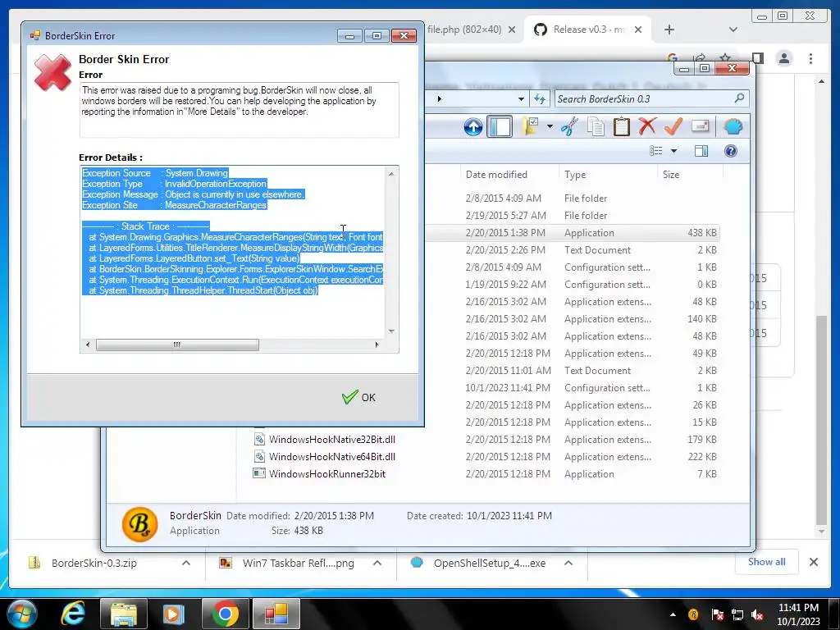Open Internet Explorer from the taskbar
Screen dimensions: 840x630
coord(73,614)
